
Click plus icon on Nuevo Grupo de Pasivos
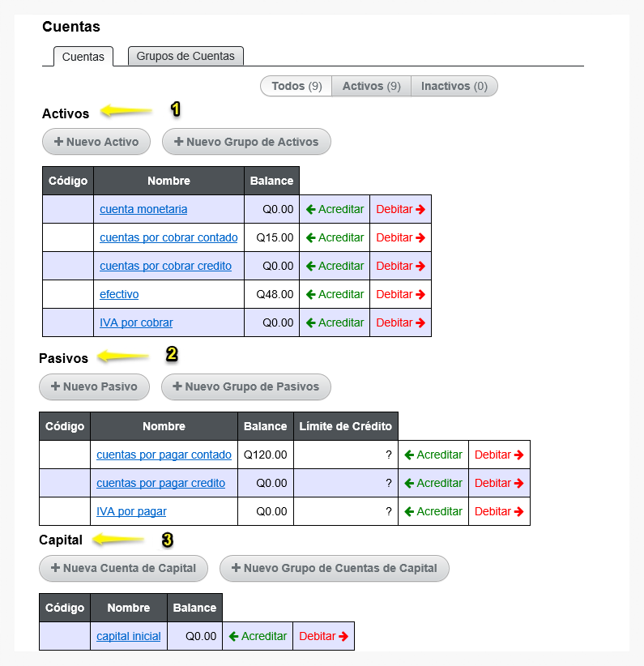coord(177,386)
